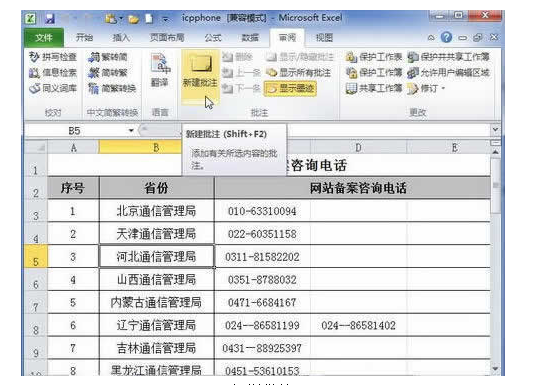The width and height of the screenshot is (545, 385).
Task: Select the cell 河北通信管理局
Action: tap(156, 257)
